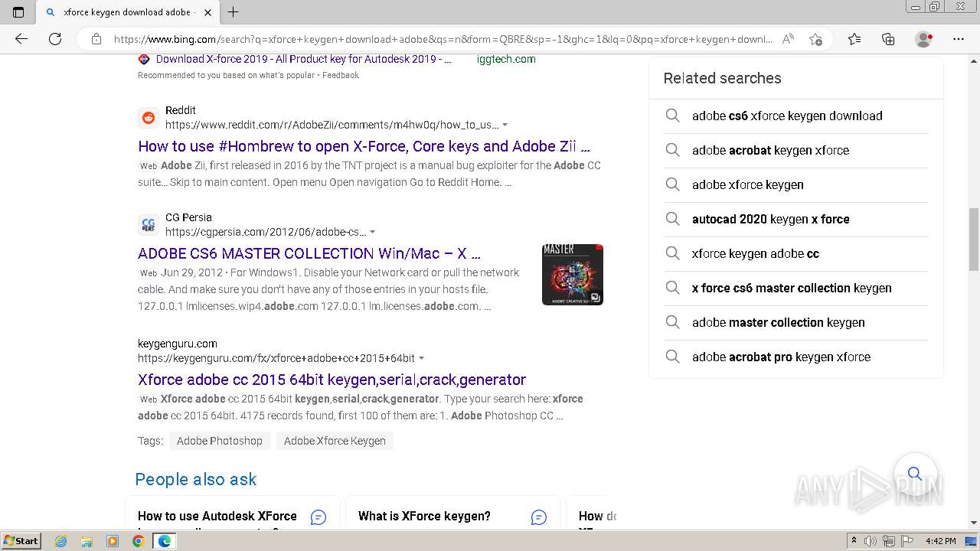Go back to the previous page
Viewport: 980px width, 551px height.
(x=21, y=39)
